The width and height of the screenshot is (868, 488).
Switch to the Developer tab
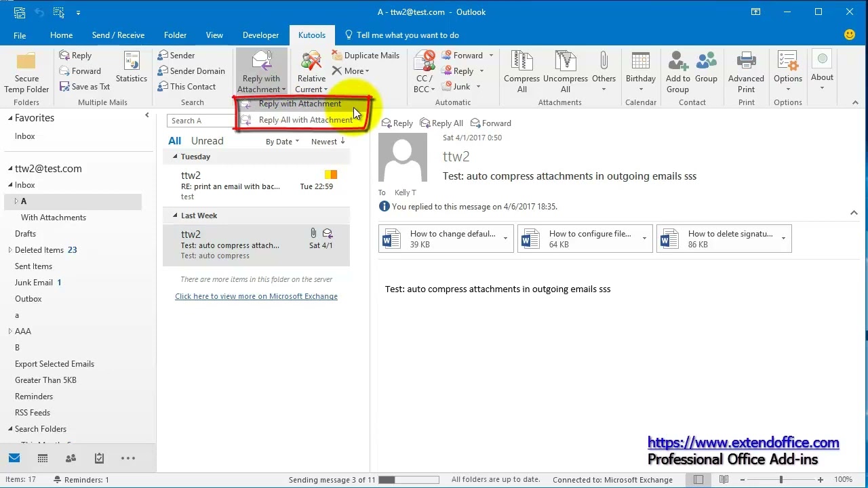pos(260,35)
